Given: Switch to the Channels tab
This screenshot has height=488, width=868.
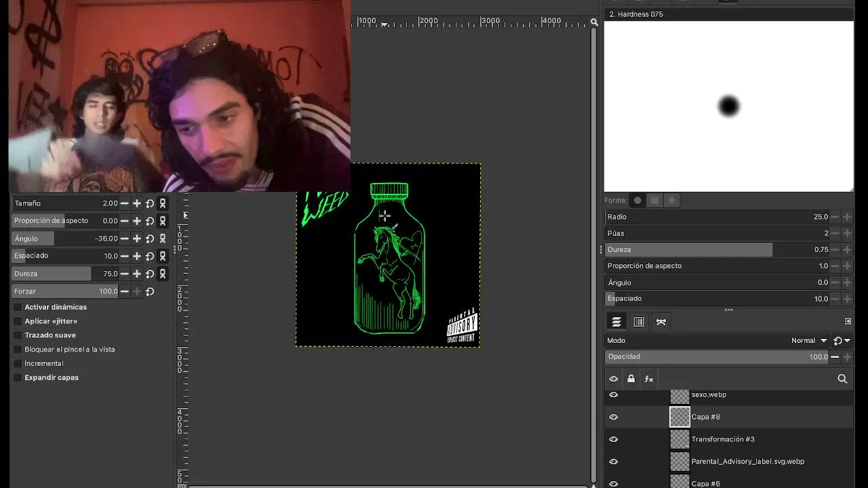Looking at the screenshot, I should pyautogui.click(x=639, y=322).
